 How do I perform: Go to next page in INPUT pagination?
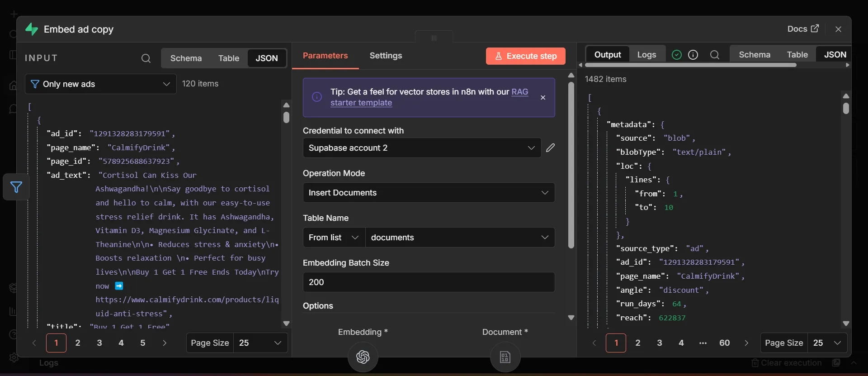[165, 343]
